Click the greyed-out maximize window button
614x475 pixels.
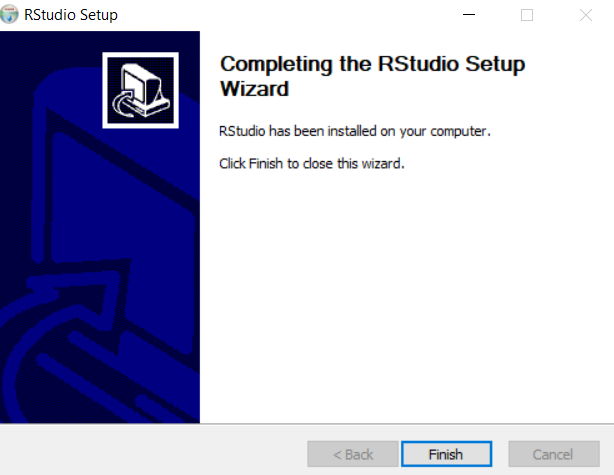tap(527, 15)
